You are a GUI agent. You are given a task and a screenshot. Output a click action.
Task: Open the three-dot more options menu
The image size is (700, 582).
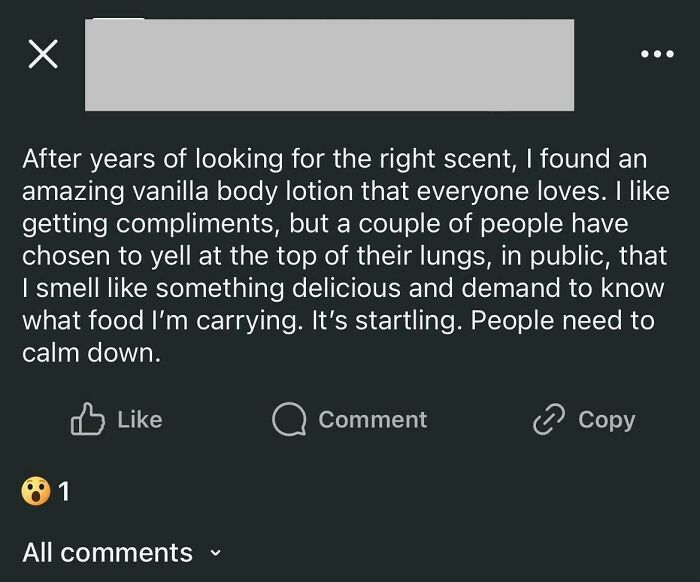pos(657,54)
